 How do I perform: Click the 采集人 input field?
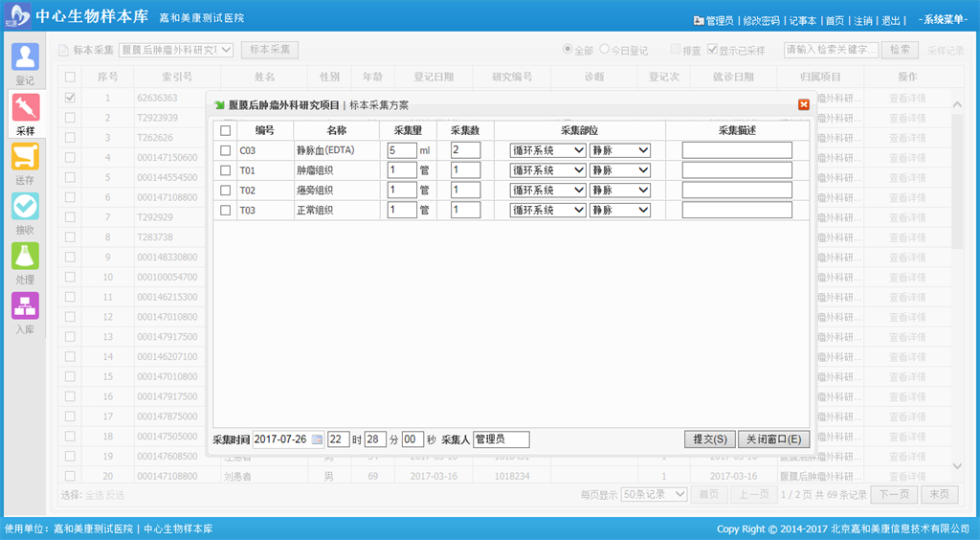[x=501, y=439]
